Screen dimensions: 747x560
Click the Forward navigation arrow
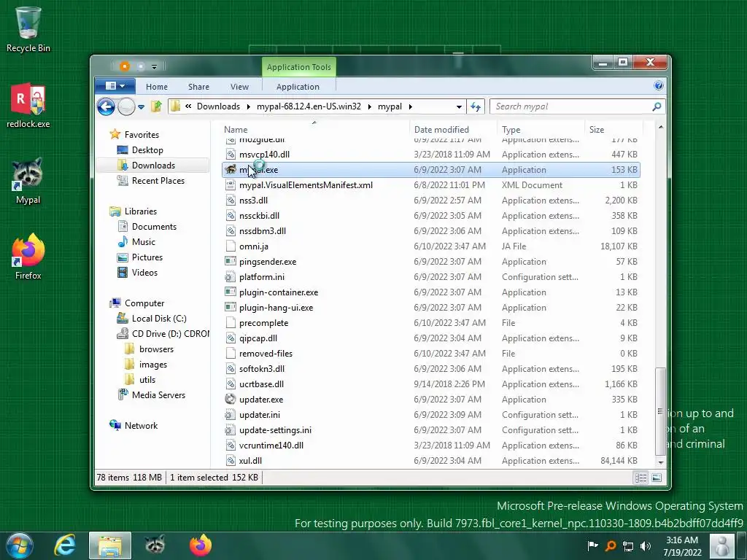(x=126, y=106)
